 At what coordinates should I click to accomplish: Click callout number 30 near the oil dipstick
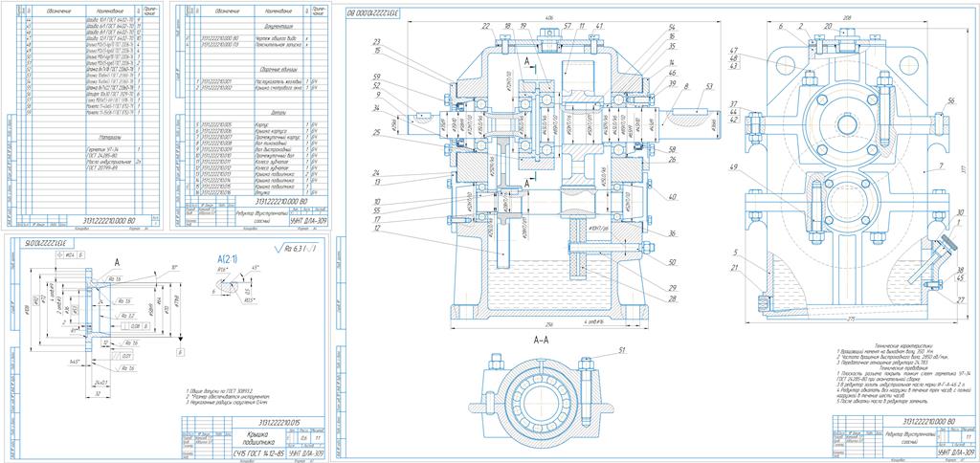pos(960,211)
